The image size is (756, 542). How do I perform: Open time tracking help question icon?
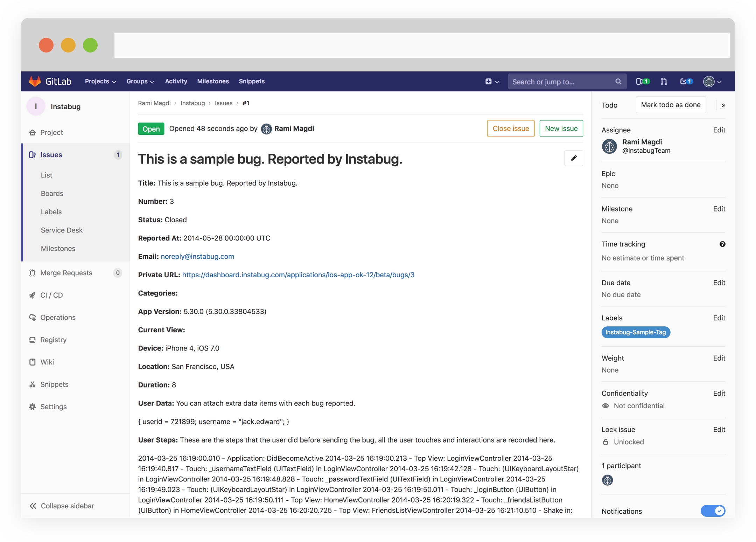(x=722, y=244)
